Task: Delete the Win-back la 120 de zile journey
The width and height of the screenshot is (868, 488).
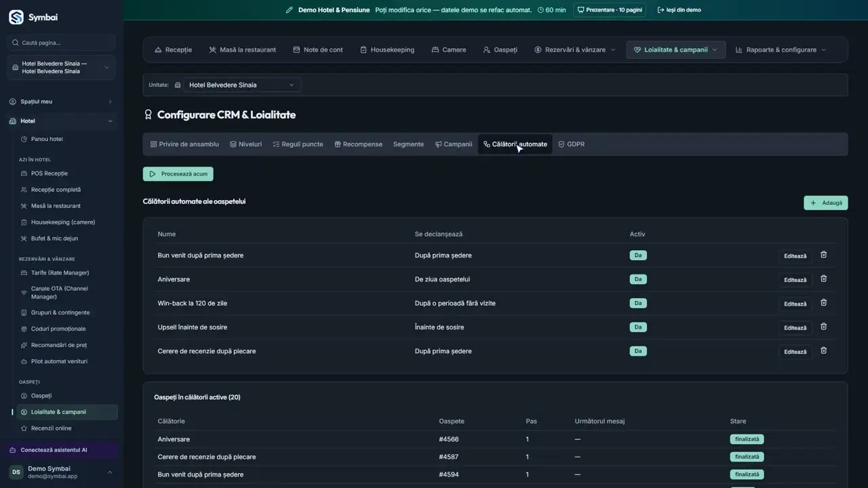Action: pos(824,302)
